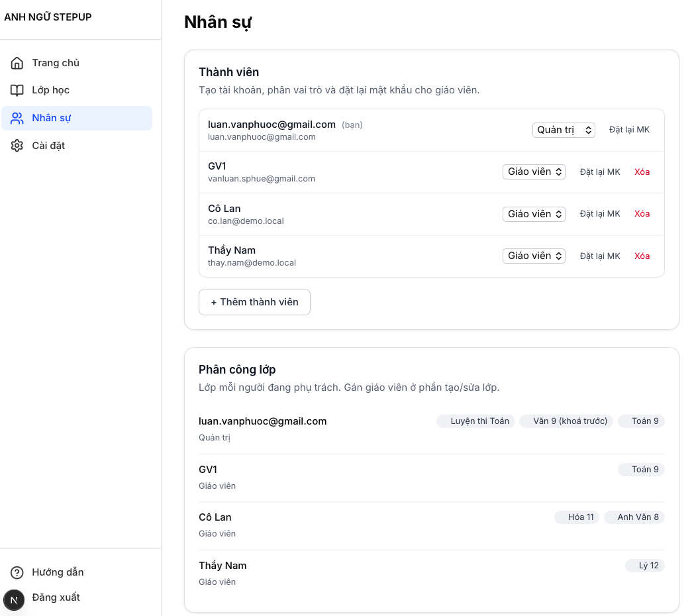Click the Cô Lan name in Thành viên list

click(224, 208)
